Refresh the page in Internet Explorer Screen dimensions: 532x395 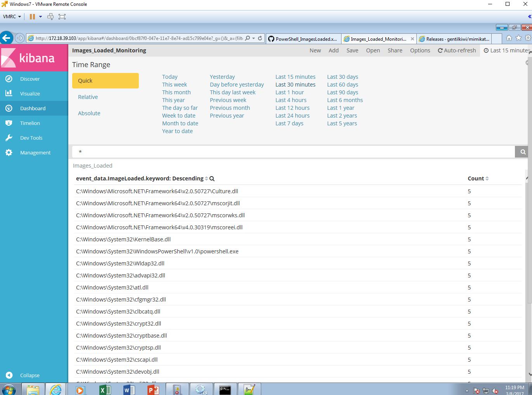point(260,38)
